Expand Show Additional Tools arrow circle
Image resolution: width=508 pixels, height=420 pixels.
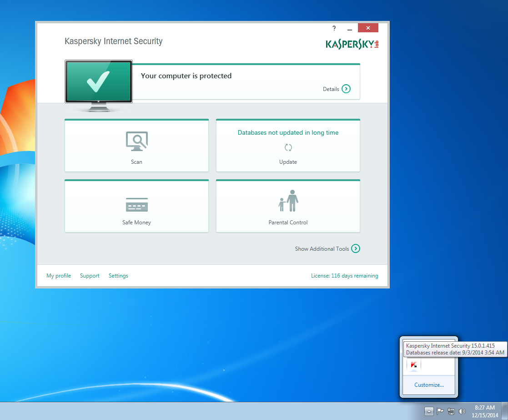[x=355, y=248]
